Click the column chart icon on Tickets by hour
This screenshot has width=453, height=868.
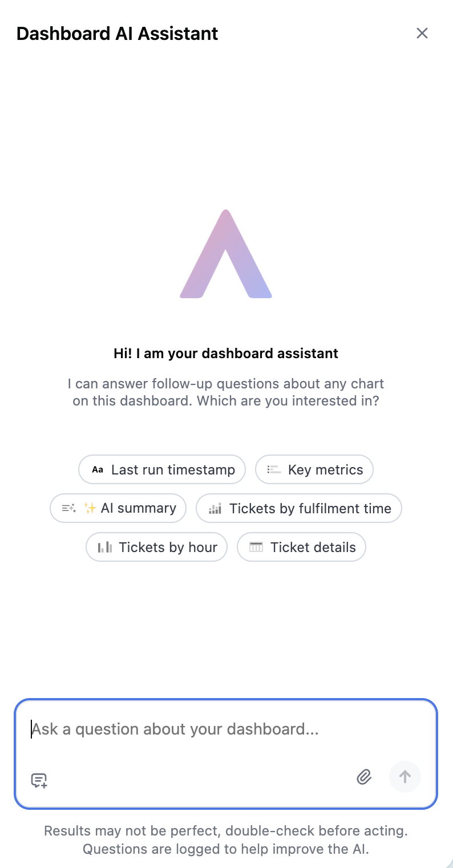pos(104,547)
